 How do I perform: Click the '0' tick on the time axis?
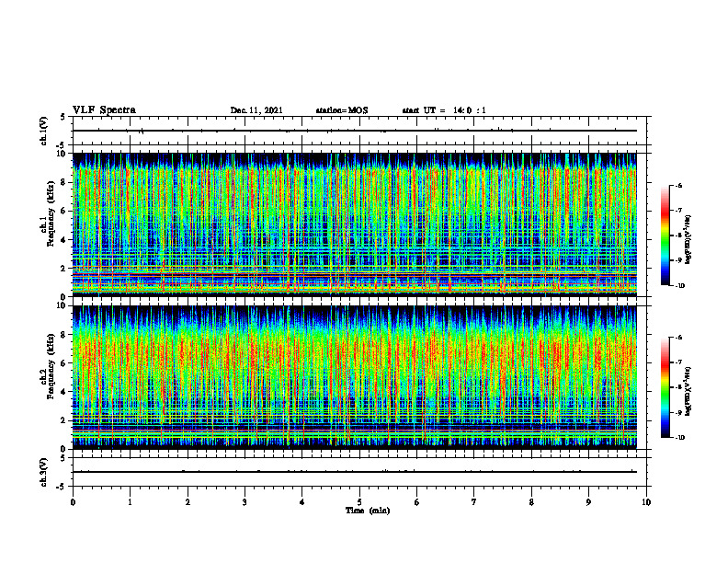click(73, 502)
